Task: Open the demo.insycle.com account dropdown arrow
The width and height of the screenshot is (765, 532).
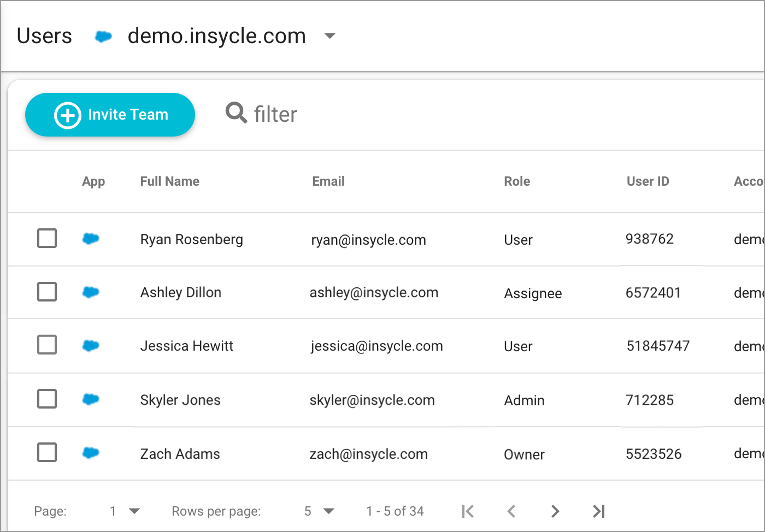Action: point(329,36)
